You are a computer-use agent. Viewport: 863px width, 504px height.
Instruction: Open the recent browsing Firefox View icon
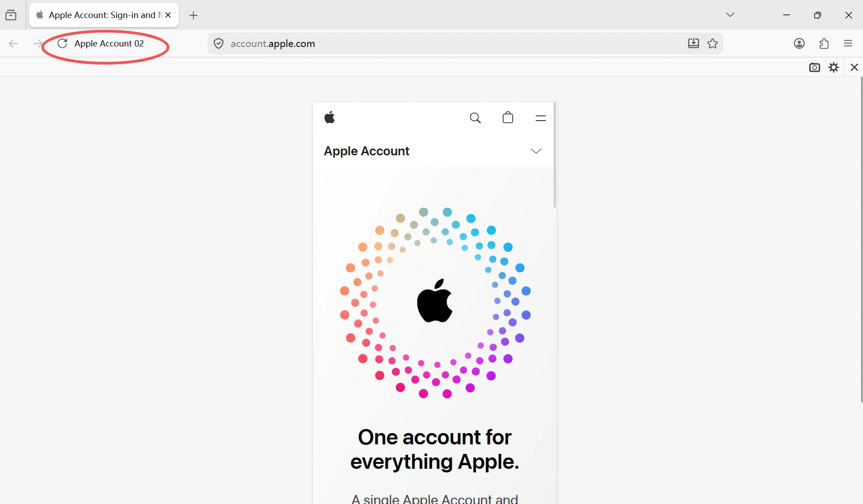(x=11, y=15)
